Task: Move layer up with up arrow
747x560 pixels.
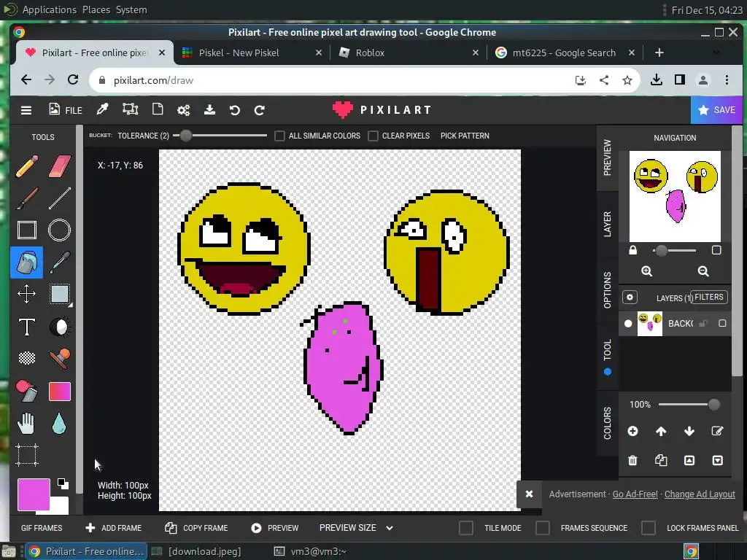Action: 661,431
